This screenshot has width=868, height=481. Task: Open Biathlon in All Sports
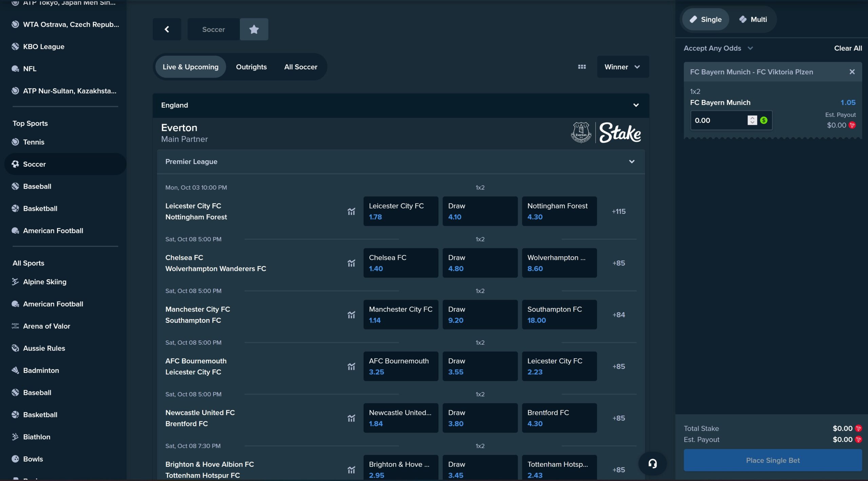click(x=65, y=437)
